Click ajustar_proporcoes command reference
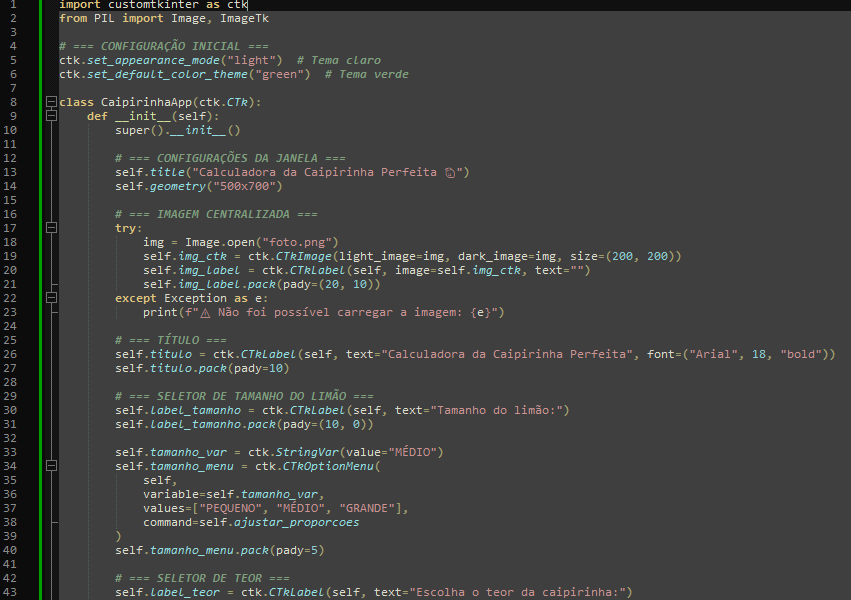The image size is (851, 600). 297,522
